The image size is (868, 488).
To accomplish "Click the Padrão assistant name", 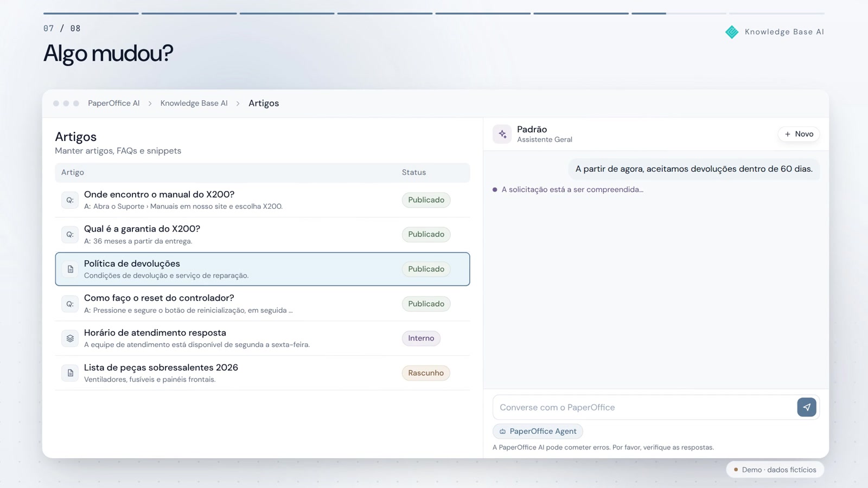I will (532, 129).
